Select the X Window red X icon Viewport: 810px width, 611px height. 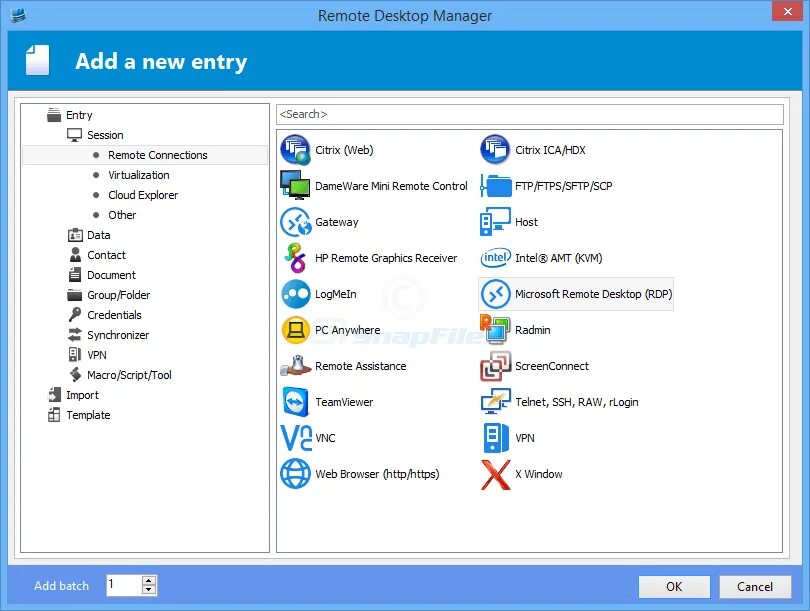(495, 474)
